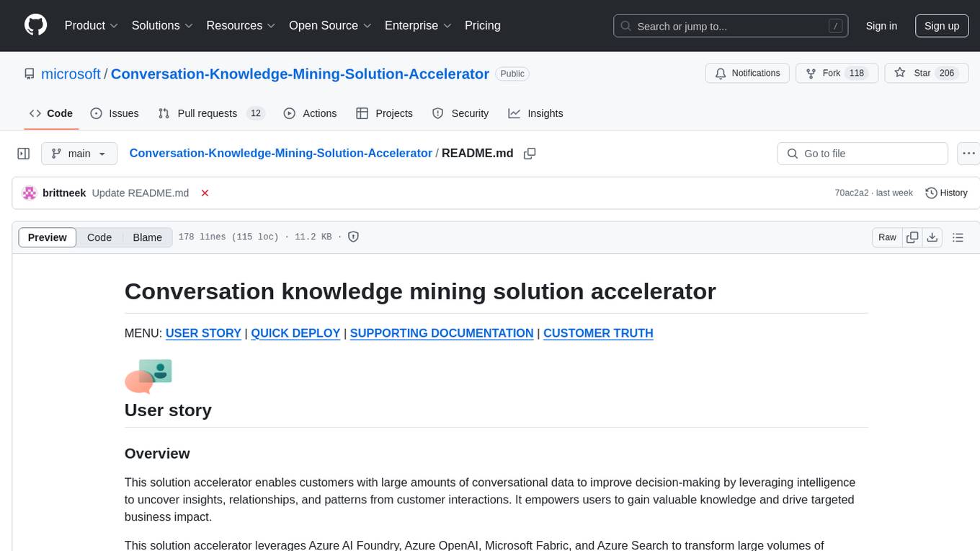Open commit 70ac2a2
Screen dimensions: 980x551
(852, 193)
